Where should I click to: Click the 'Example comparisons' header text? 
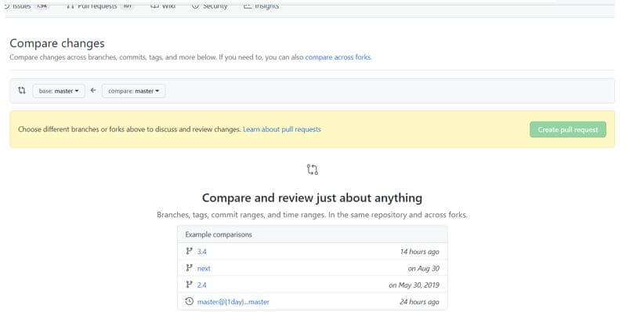click(x=219, y=234)
